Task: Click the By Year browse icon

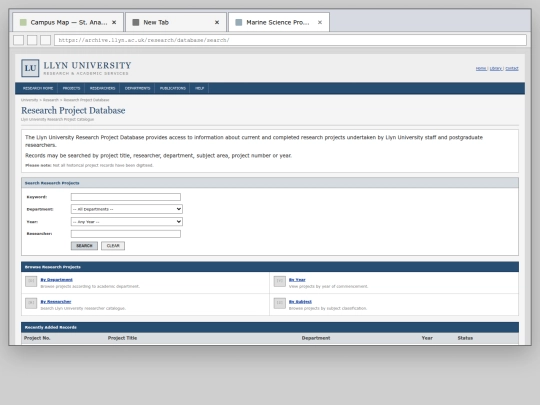Action: (x=280, y=281)
